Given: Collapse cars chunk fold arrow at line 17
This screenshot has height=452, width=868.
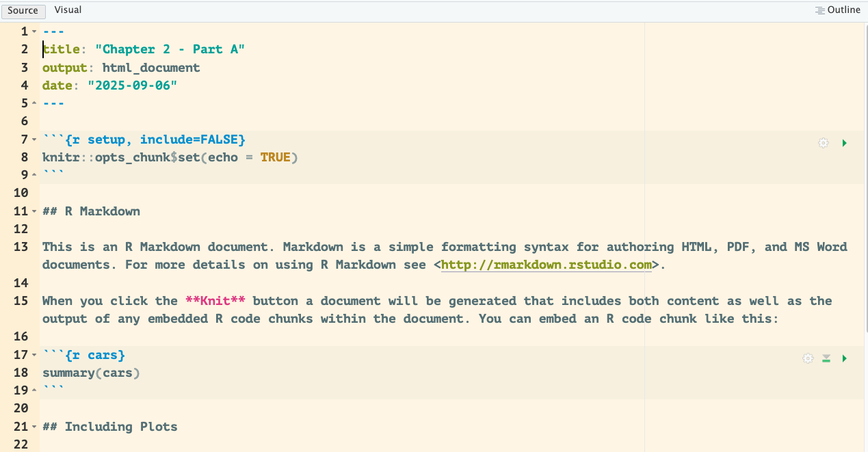Looking at the screenshot, I should coord(34,355).
